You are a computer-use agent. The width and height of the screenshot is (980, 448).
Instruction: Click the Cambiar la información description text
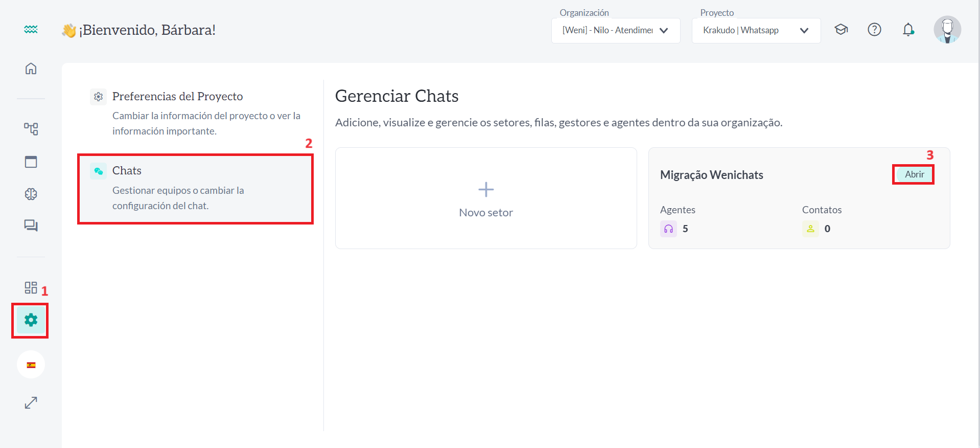click(x=206, y=123)
